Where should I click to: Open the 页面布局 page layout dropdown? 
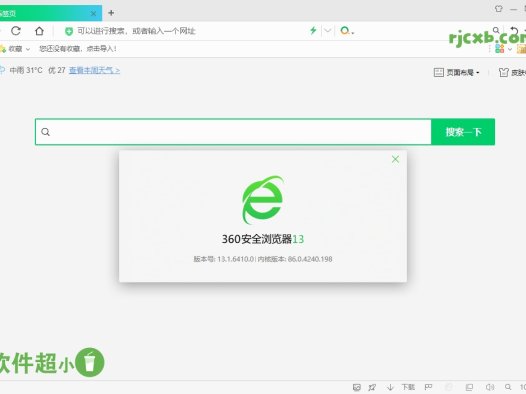[x=457, y=72]
